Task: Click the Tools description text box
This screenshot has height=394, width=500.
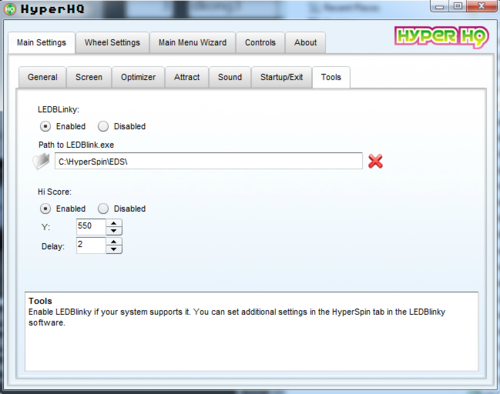Action: (x=252, y=331)
